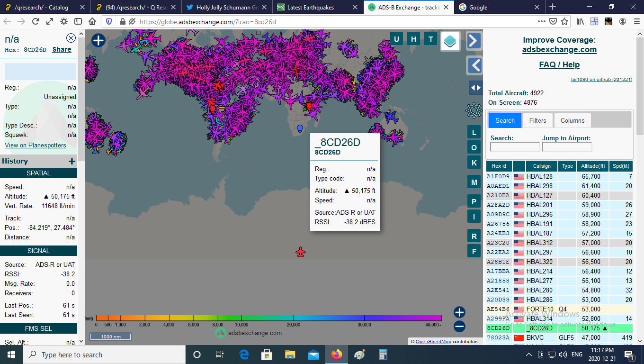The width and height of the screenshot is (644, 364).
Task: Sort table by Callsign column
Action: coord(542,166)
